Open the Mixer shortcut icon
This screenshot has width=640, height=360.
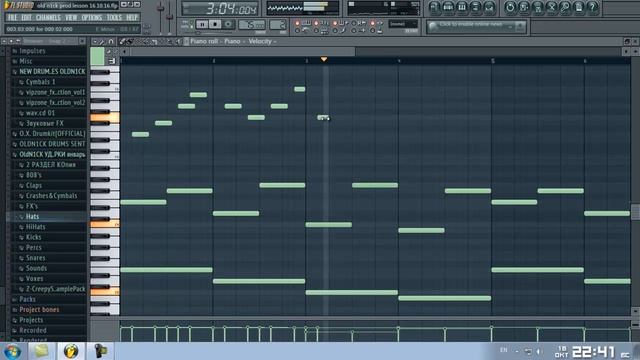click(489, 8)
